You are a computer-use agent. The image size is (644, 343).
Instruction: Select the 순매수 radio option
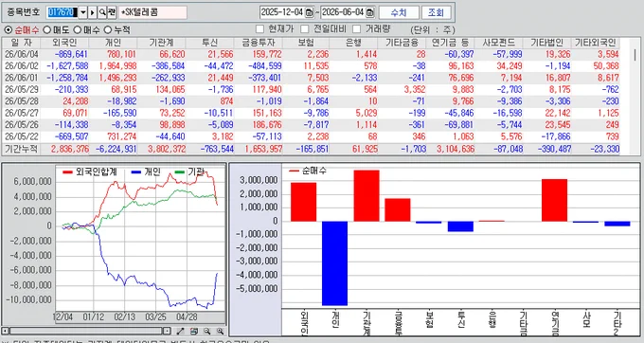pyautogui.click(x=8, y=30)
